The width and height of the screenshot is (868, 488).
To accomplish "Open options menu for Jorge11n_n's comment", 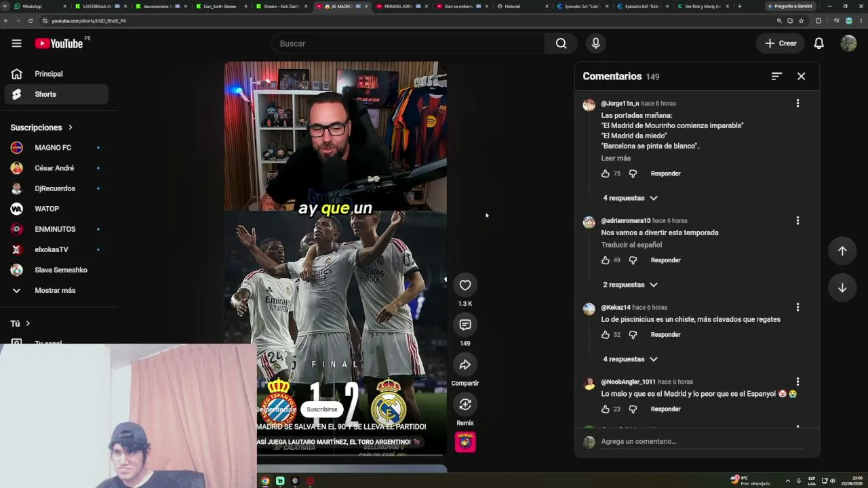I will 797,103.
